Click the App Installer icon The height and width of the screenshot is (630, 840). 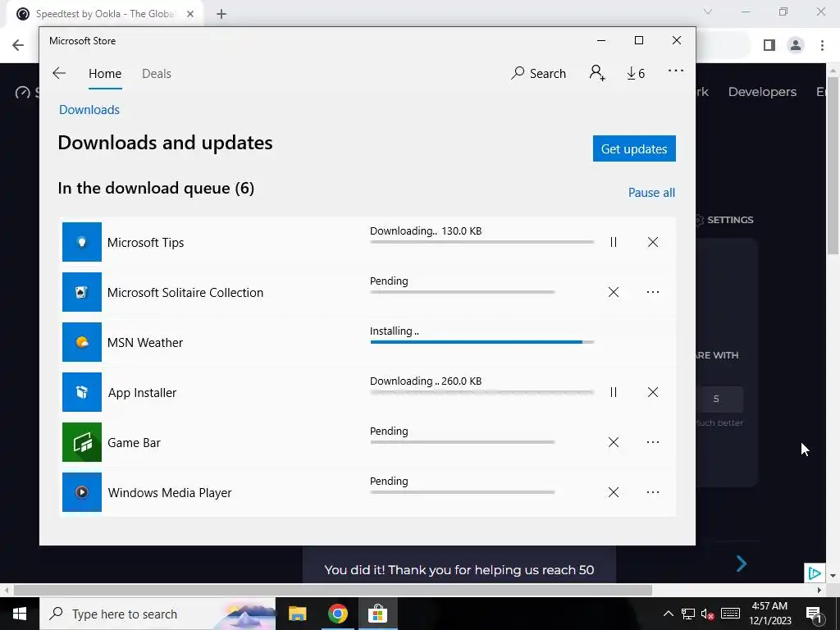pyautogui.click(x=81, y=392)
